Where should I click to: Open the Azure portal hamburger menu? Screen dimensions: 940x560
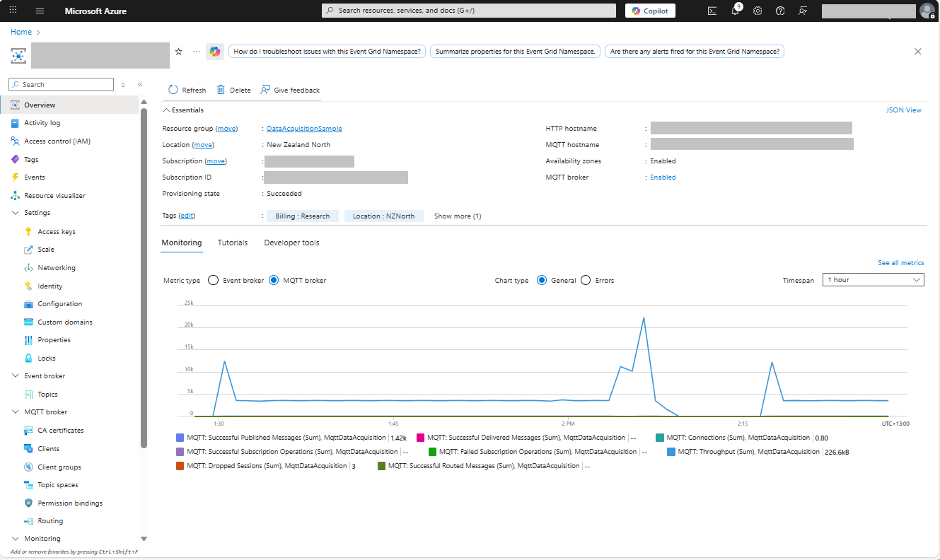[x=40, y=11]
